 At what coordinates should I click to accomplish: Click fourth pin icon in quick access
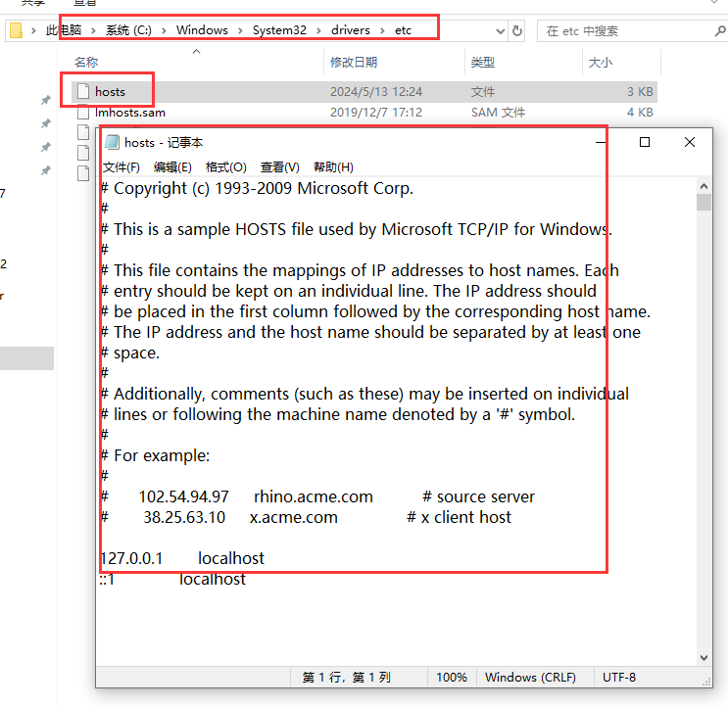(x=45, y=170)
